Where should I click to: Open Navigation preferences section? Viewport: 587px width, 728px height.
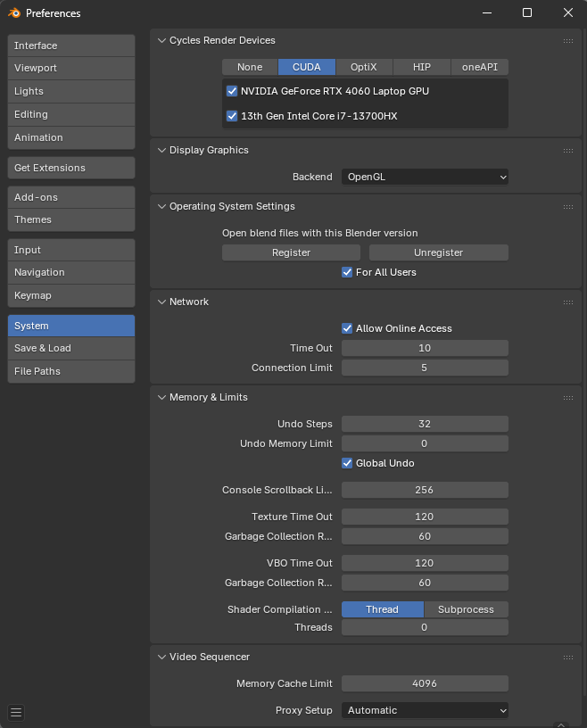tap(71, 272)
